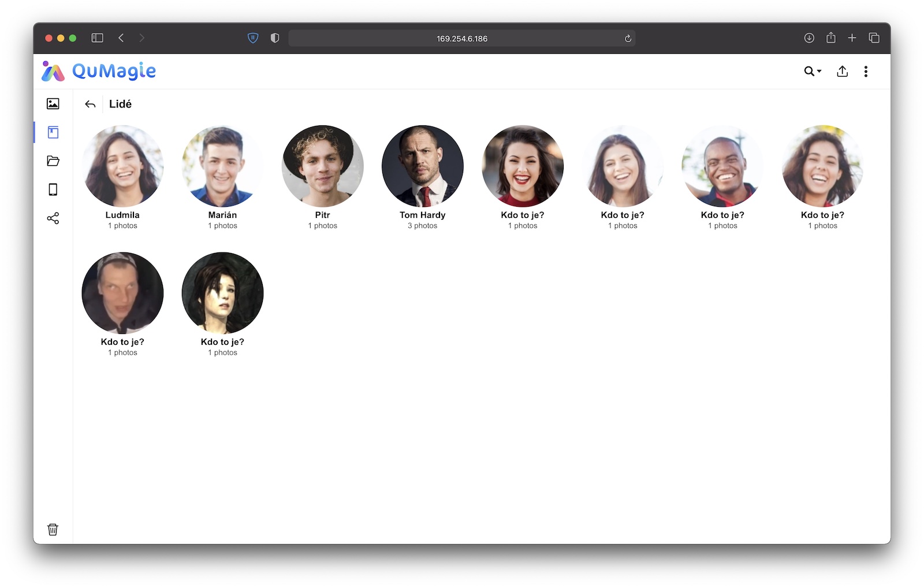
Task: Open the Safari share menu
Action: pos(831,38)
